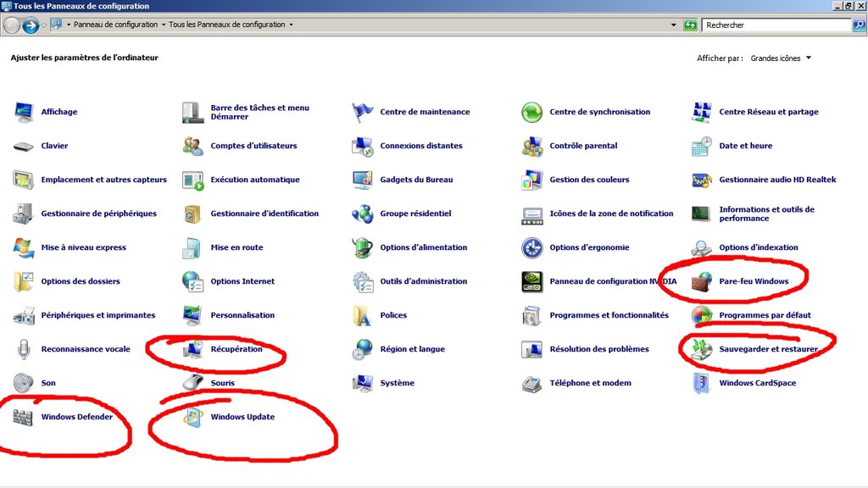Open Icônes de la zone de notification link
The image size is (868, 488).
(x=611, y=213)
